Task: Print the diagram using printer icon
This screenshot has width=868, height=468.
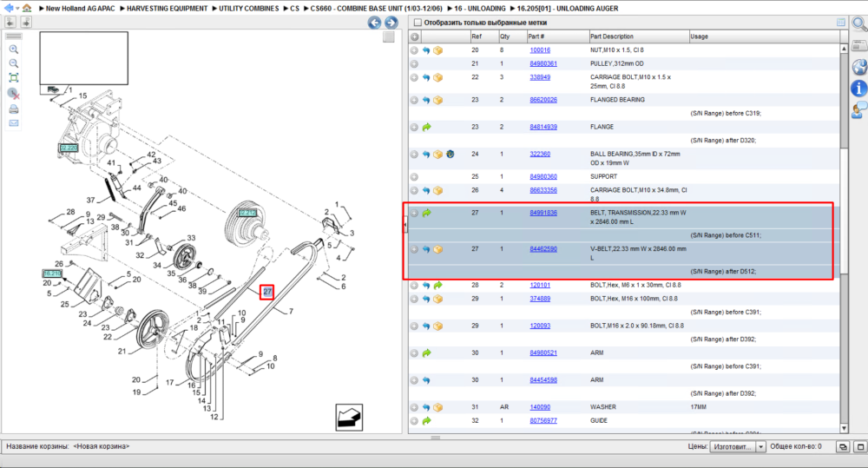Action: 14,109
